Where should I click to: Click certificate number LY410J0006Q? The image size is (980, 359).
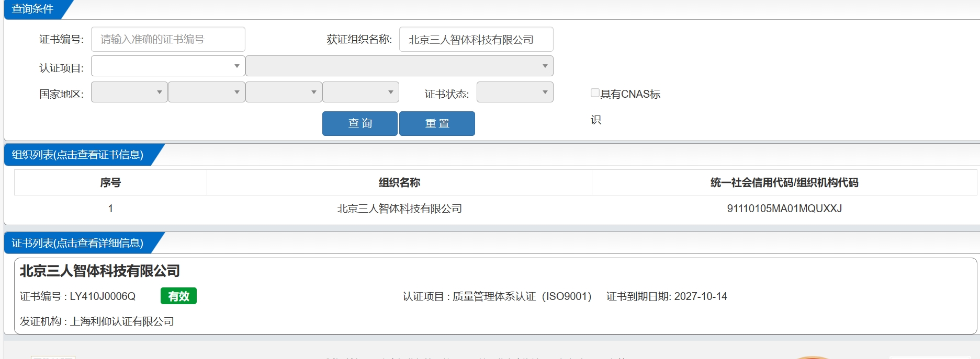103,296
